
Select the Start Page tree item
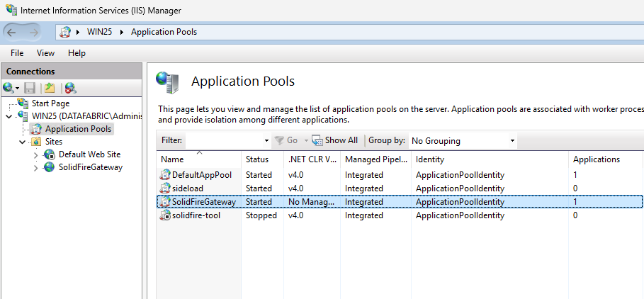pyautogui.click(x=50, y=103)
